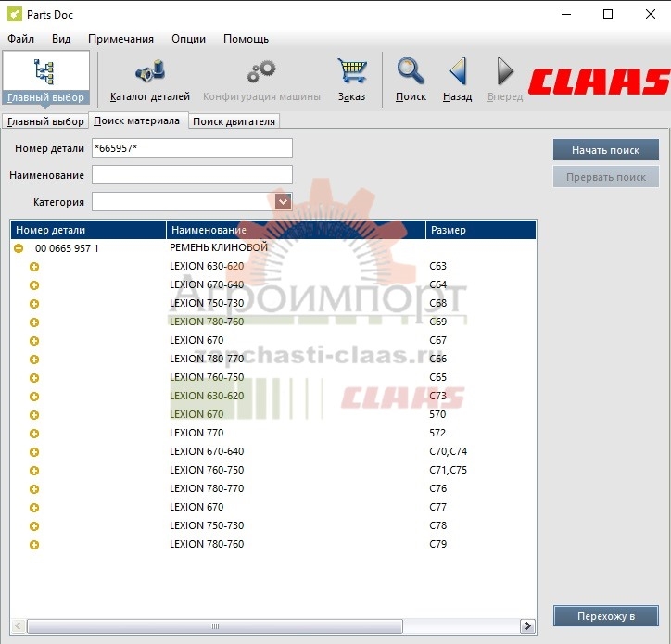Click the Parts Doc app icon in title bar
The image size is (671, 644).
coord(15,14)
